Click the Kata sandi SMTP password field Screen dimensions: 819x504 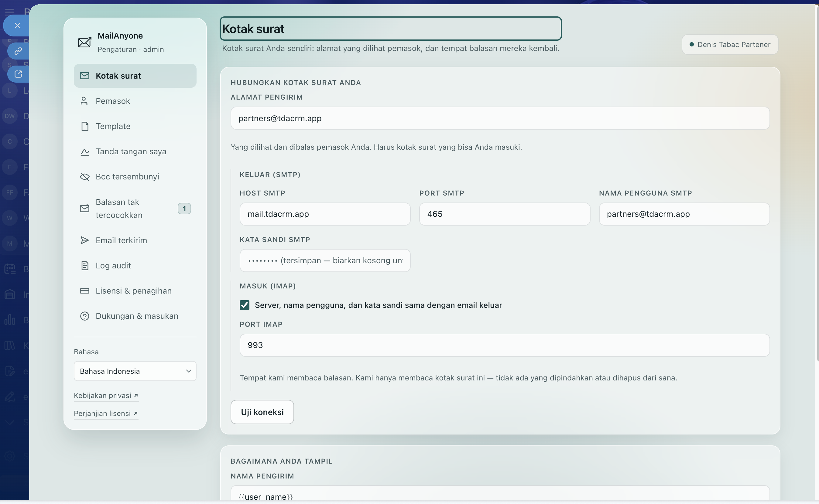click(x=325, y=261)
